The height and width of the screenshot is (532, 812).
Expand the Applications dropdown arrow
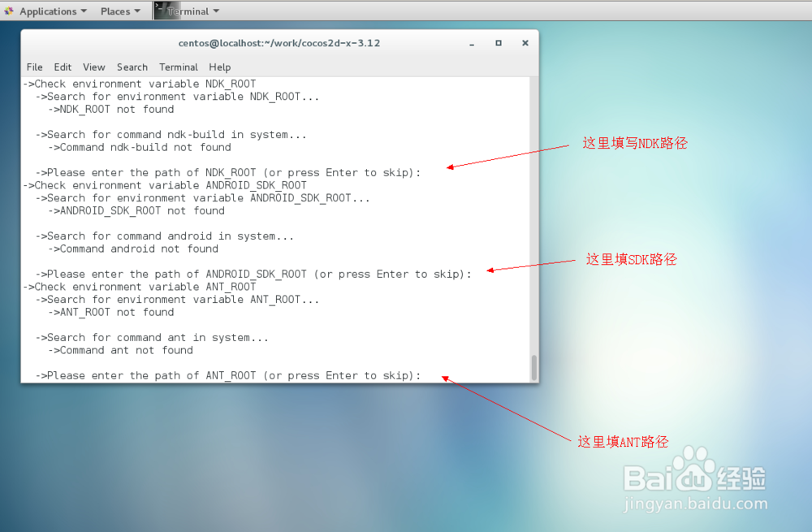pyautogui.click(x=82, y=11)
